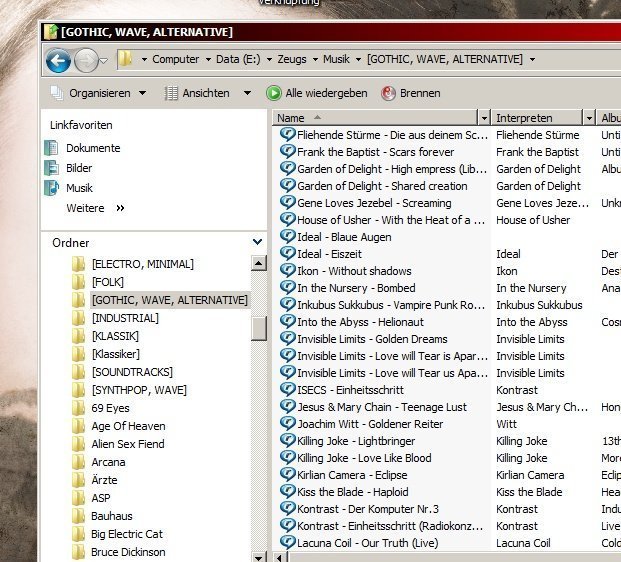Click folder tree scrollbar down arrow
This screenshot has height=562, width=621.
coord(259,558)
